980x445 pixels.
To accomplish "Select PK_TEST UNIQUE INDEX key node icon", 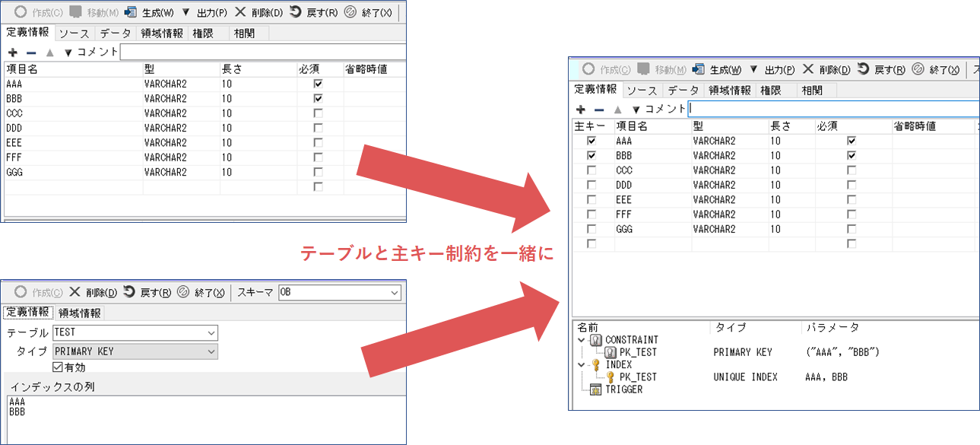I will pos(610,377).
